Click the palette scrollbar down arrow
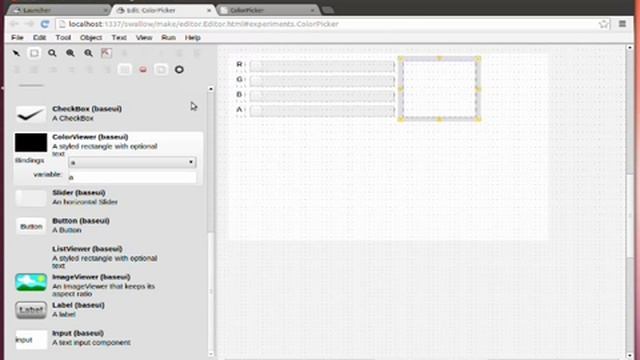The image size is (640, 360). coord(211,353)
